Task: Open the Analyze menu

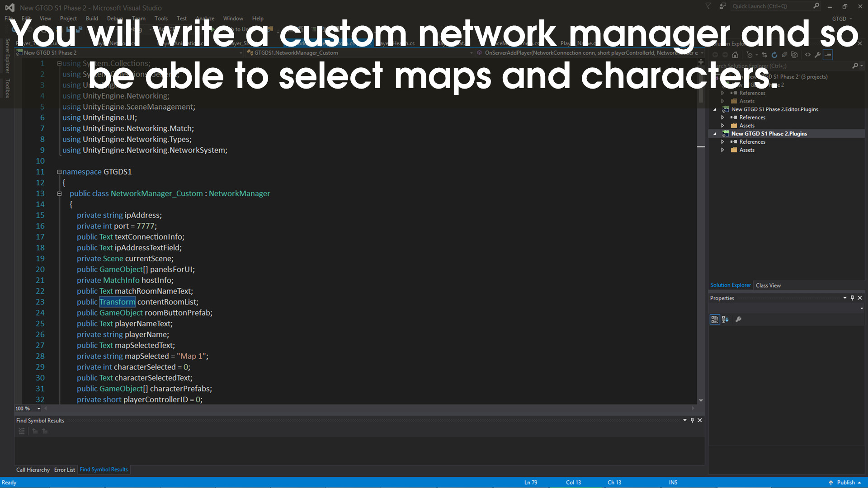Action: click(x=204, y=19)
